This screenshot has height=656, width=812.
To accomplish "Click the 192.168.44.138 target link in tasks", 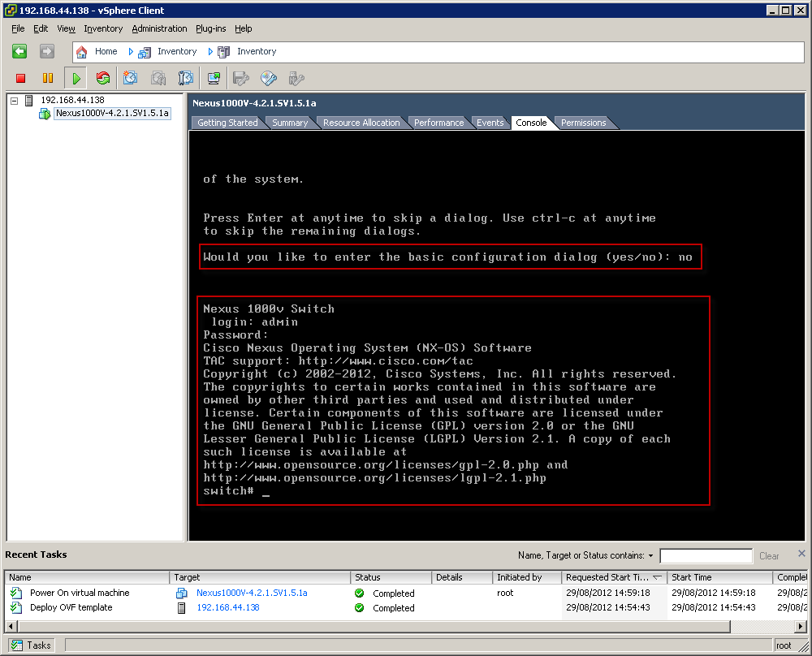I will click(x=228, y=607).
